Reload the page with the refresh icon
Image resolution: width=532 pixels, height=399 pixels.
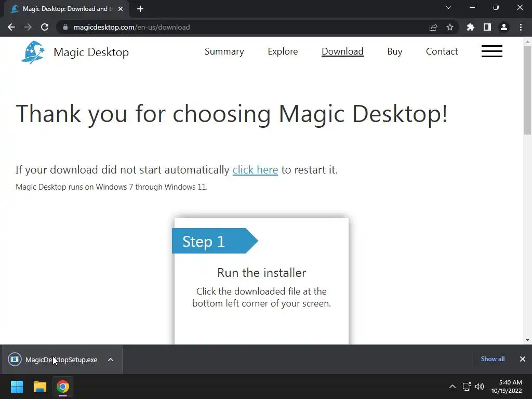(x=45, y=27)
